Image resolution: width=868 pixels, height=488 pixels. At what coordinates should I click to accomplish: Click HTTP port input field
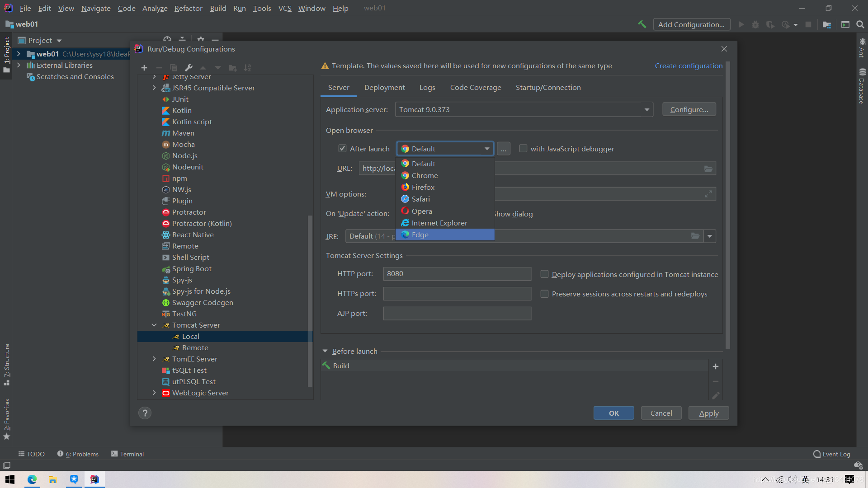click(x=456, y=273)
